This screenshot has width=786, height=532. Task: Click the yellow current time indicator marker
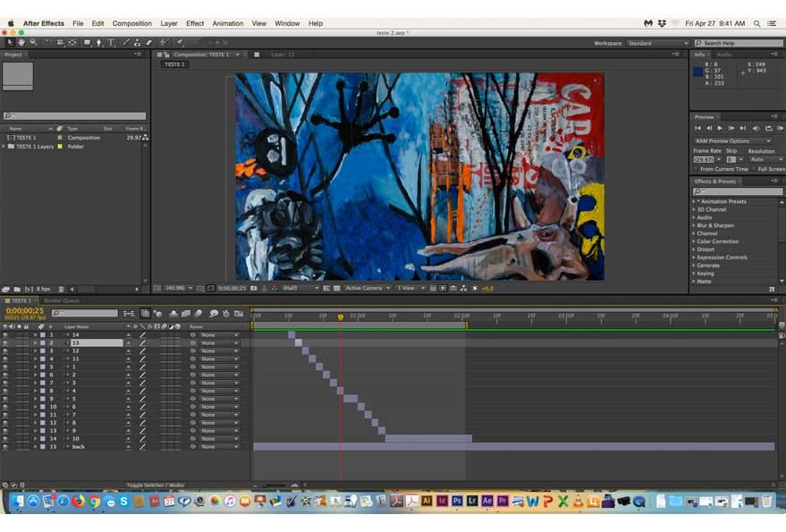coord(341,317)
